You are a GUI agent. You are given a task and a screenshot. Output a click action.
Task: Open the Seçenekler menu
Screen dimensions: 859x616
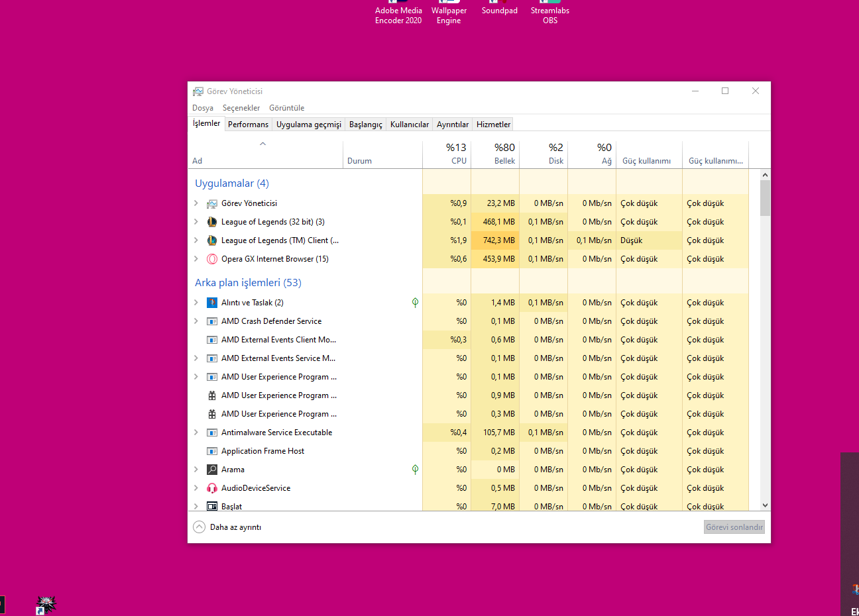[241, 108]
